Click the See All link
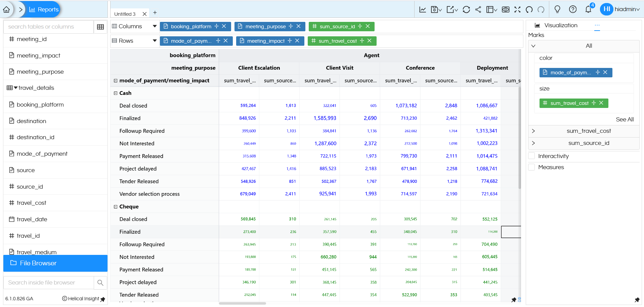Screen dimensions: 644x307 pyautogui.click(x=625, y=119)
